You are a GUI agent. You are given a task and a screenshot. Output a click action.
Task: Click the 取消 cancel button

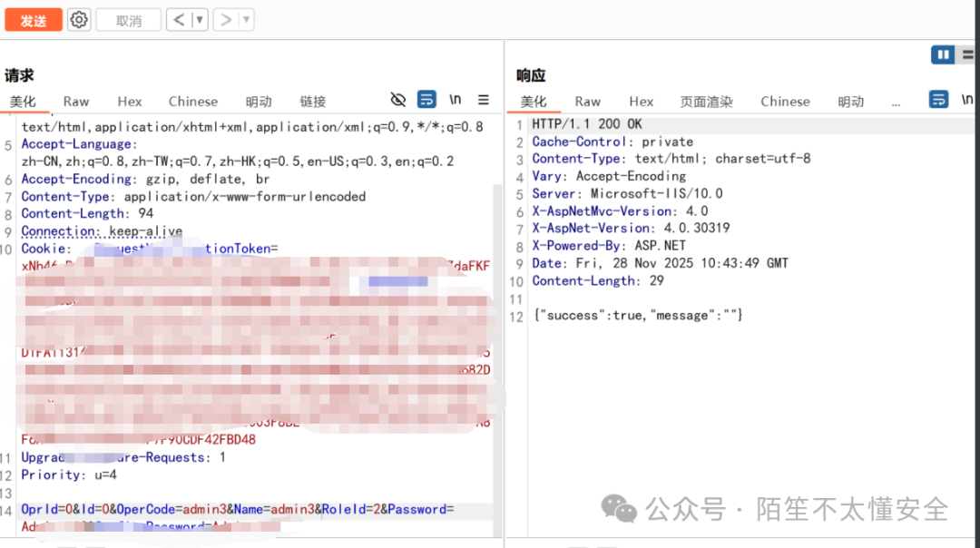[x=129, y=20]
